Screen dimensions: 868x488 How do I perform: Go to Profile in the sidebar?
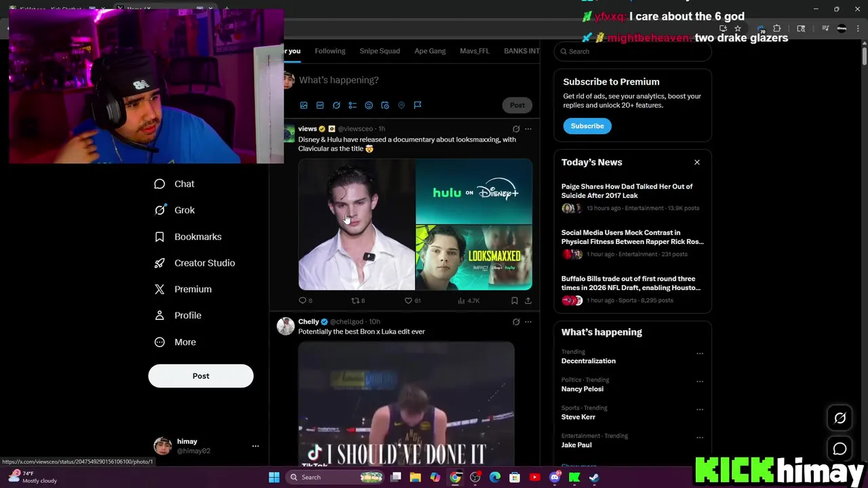[178, 315]
